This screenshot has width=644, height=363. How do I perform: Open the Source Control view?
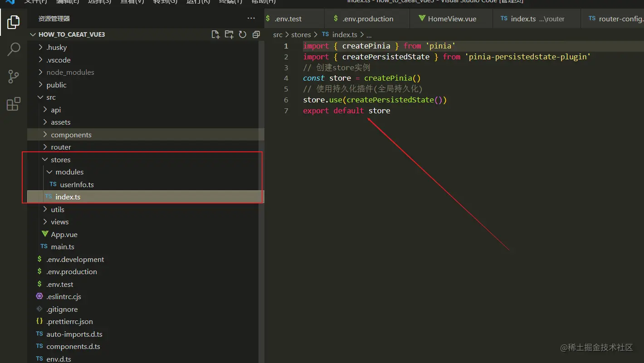click(x=14, y=77)
